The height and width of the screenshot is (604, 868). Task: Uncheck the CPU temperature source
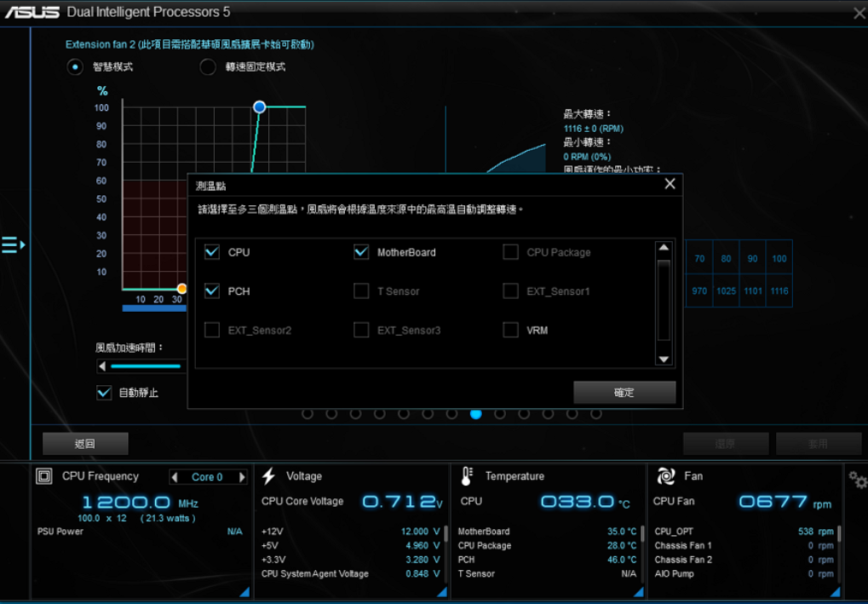pyautogui.click(x=212, y=252)
